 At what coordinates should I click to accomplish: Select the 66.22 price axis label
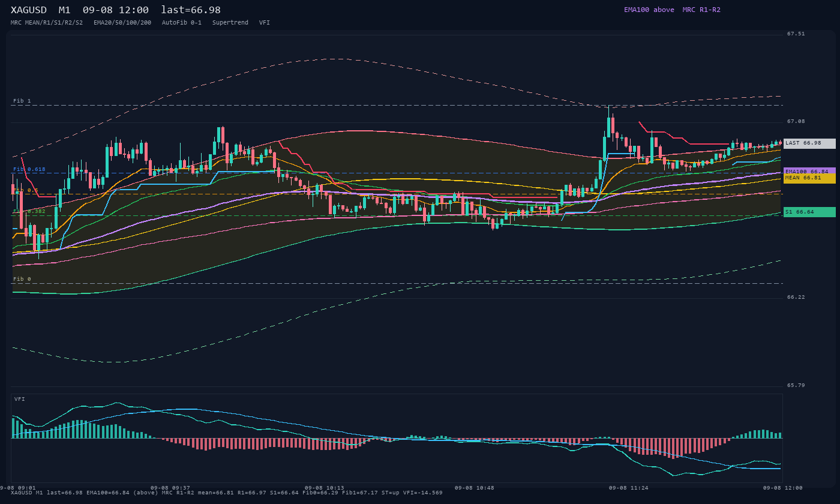pyautogui.click(x=796, y=297)
